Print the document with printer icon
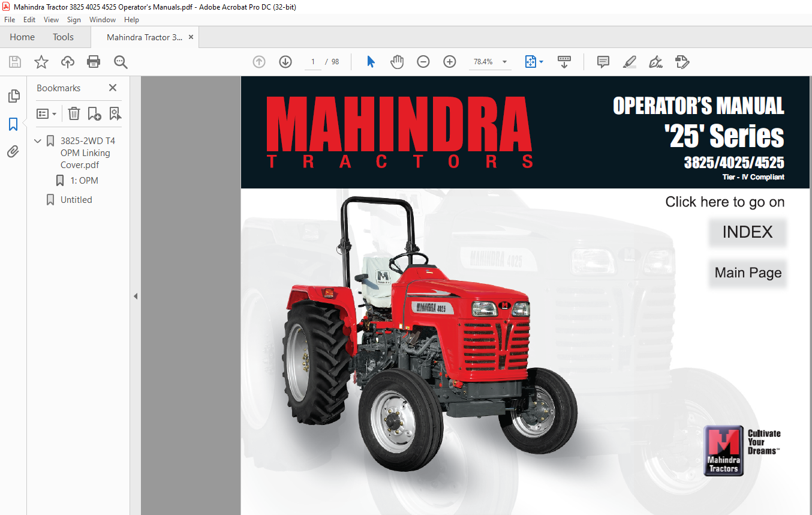This screenshot has height=515, width=812. coord(94,62)
